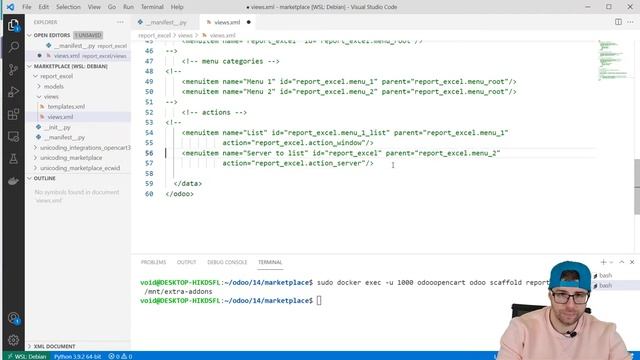Open the Go menu
The height and width of the screenshot is (360, 640).
[x=112, y=7]
